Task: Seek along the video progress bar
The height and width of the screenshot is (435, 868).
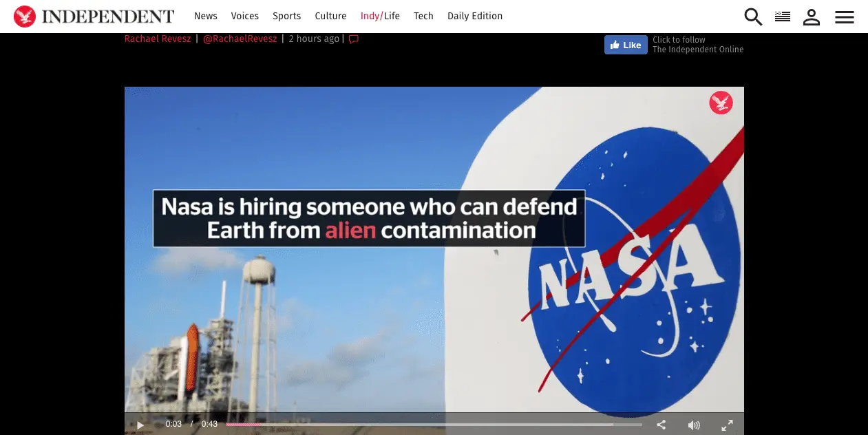Action: [434, 425]
